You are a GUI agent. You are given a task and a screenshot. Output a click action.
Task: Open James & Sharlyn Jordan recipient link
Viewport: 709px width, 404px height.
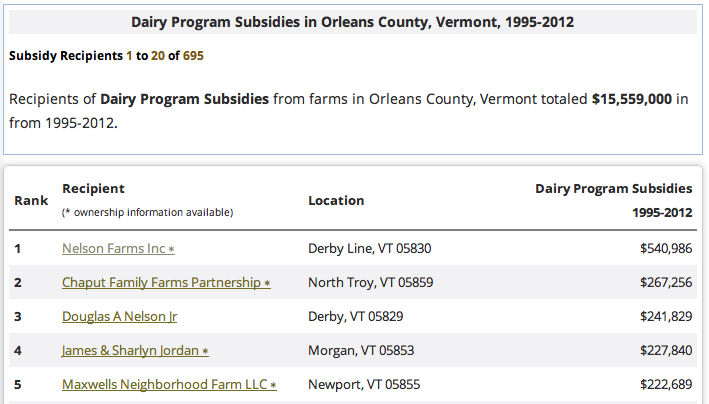coord(130,350)
